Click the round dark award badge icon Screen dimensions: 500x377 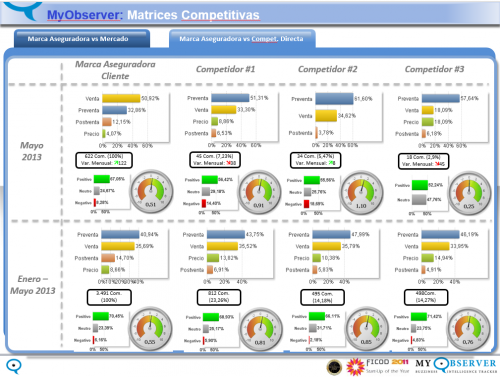click(x=334, y=367)
